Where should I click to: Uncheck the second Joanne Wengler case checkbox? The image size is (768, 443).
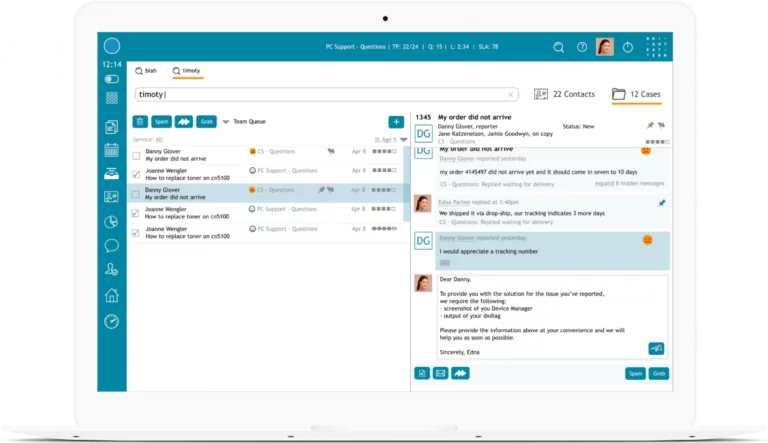coord(136,213)
